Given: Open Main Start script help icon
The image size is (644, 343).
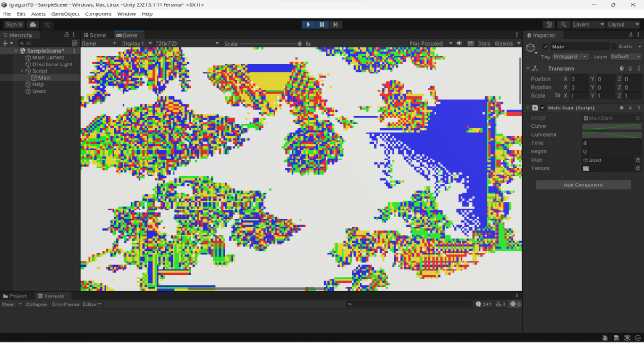Looking at the screenshot, I should [x=622, y=107].
